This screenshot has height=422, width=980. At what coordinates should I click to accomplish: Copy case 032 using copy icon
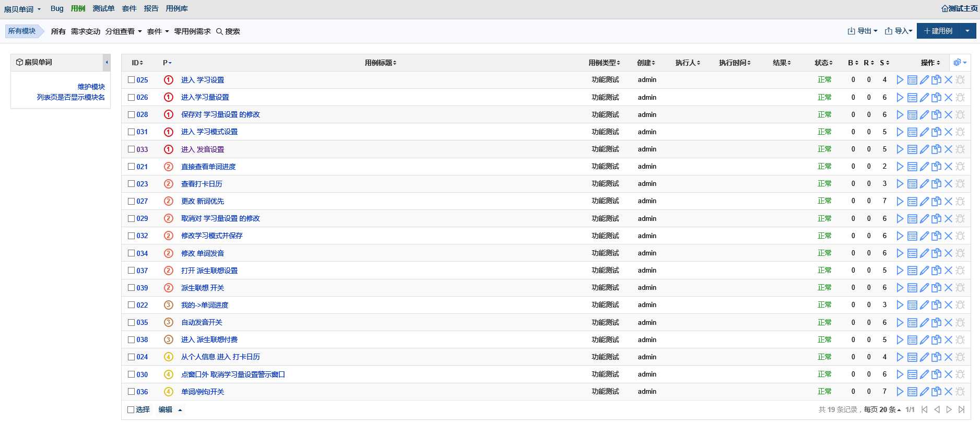(x=936, y=236)
